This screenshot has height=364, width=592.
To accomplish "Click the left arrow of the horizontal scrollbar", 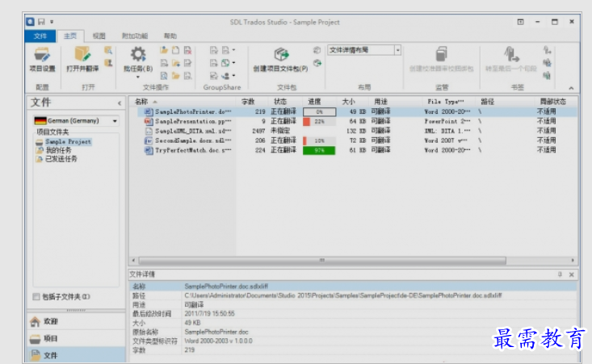I will pyautogui.click(x=133, y=260).
